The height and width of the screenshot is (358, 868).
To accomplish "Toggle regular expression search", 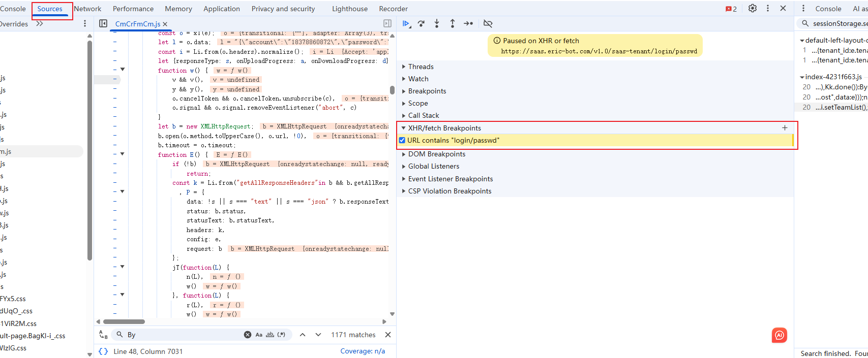I will pyautogui.click(x=281, y=335).
